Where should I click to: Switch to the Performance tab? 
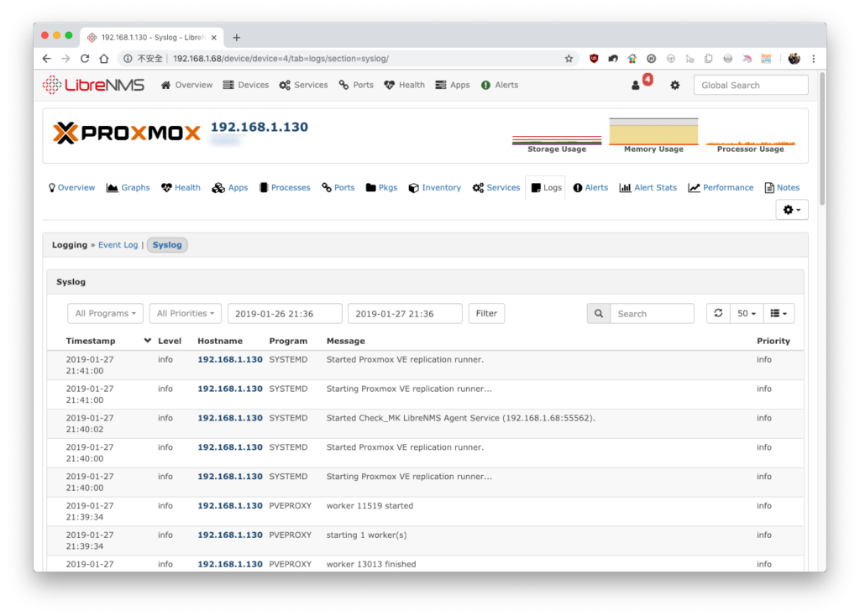pos(721,187)
